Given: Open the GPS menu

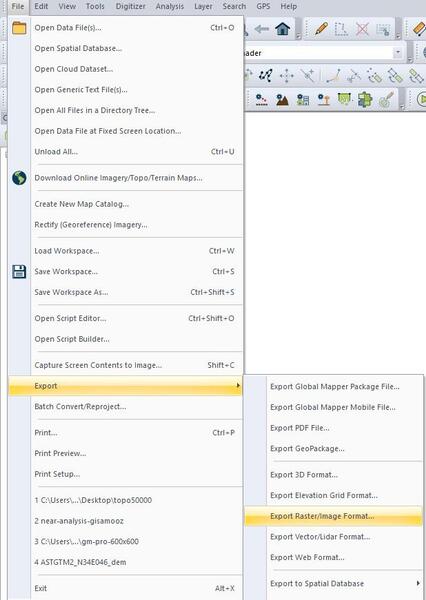Looking at the screenshot, I should click(263, 6).
